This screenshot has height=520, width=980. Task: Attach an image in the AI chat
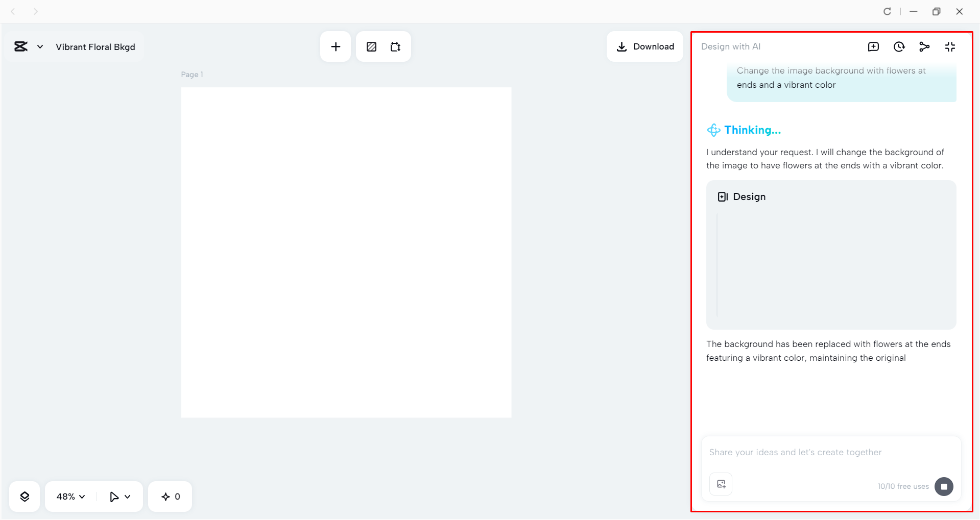720,484
